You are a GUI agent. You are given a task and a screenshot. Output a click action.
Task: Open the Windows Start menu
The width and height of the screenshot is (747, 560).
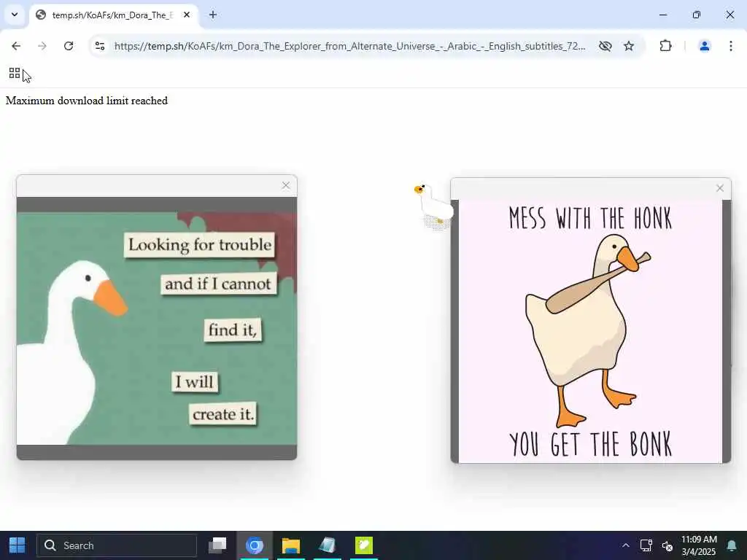(x=18, y=545)
